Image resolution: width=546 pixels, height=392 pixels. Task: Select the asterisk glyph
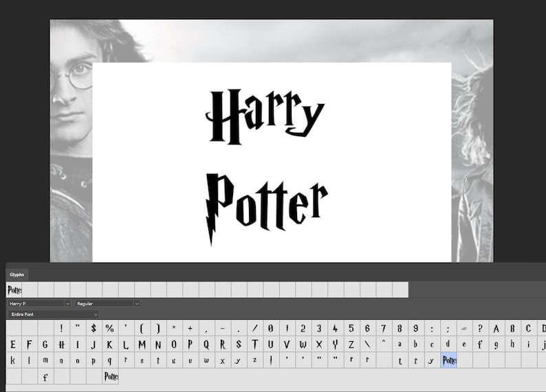174,328
